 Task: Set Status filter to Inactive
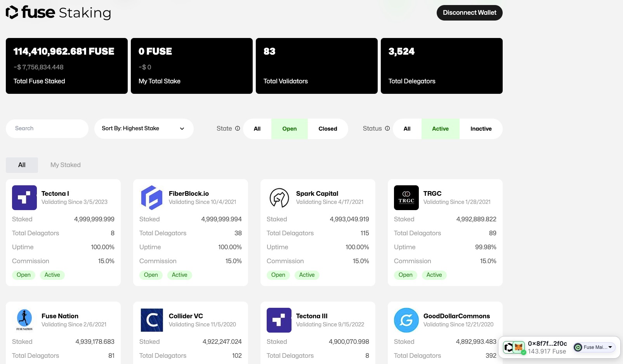tap(481, 129)
